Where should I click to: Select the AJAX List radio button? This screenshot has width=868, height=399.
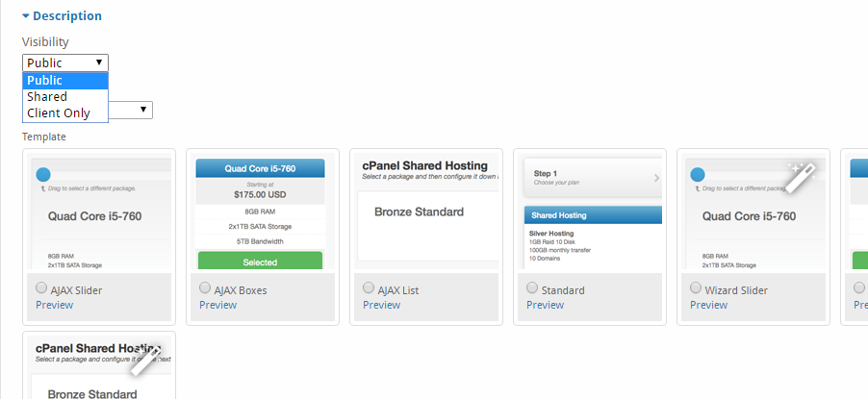click(369, 287)
